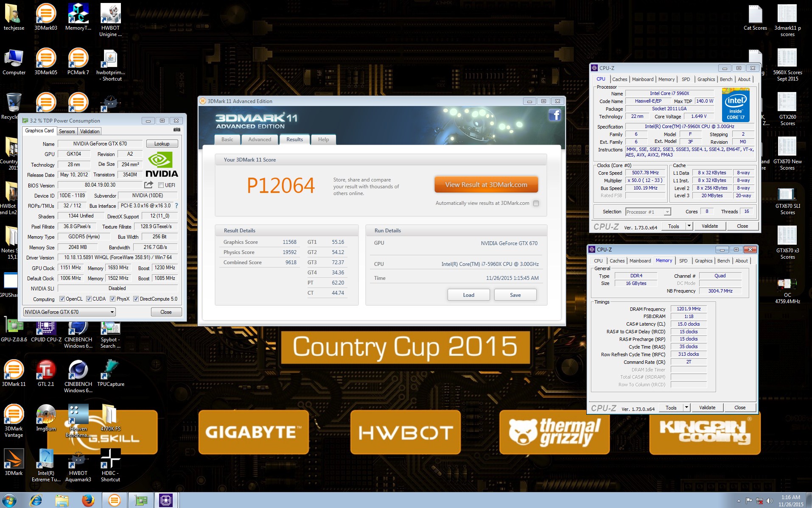Screen dimensions: 812x508
Task: Open SPD tab in lower CPU-Z window
Action: coord(683,261)
